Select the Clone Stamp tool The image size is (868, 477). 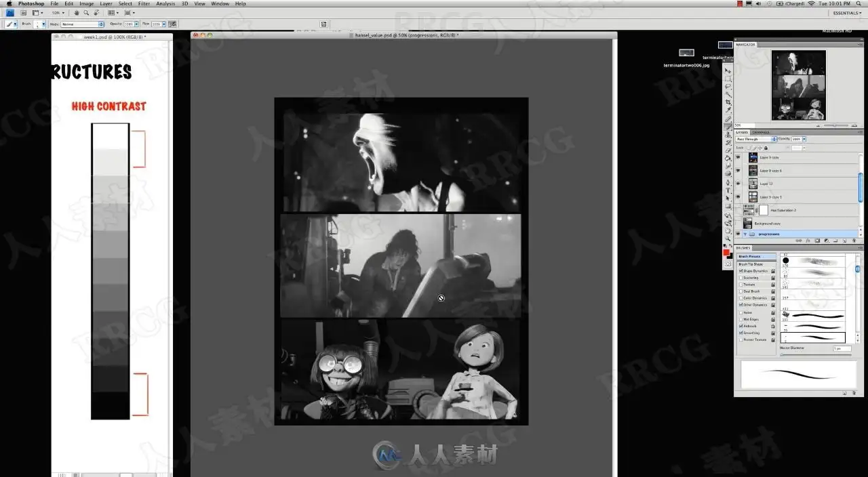pos(728,135)
